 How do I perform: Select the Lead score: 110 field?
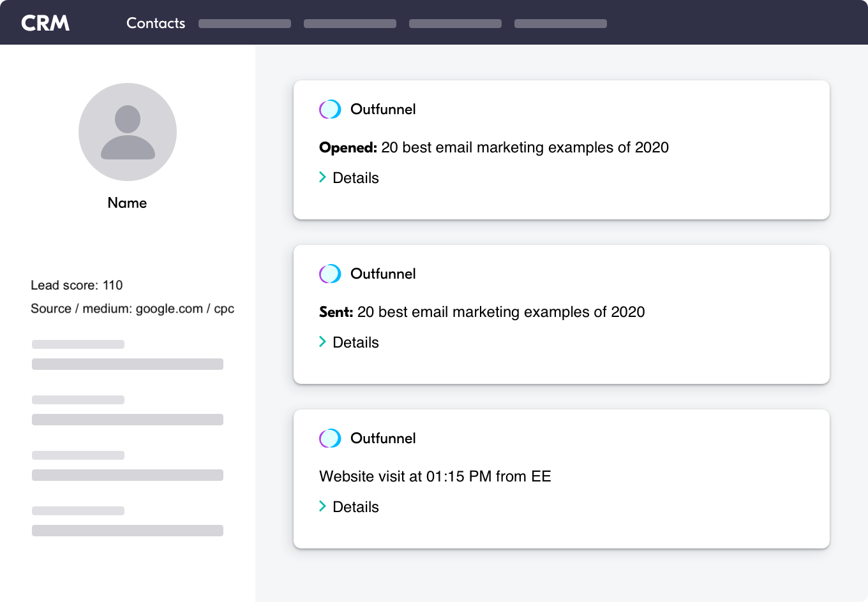click(x=77, y=285)
